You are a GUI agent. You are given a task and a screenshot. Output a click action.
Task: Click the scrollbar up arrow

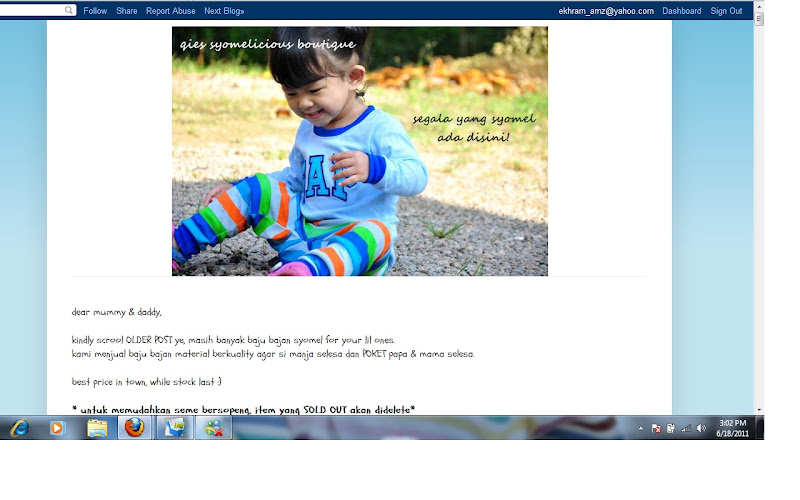[x=759, y=6]
